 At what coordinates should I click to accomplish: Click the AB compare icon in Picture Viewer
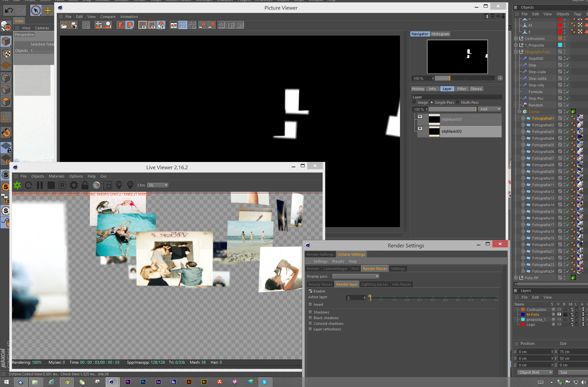point(174,25)
